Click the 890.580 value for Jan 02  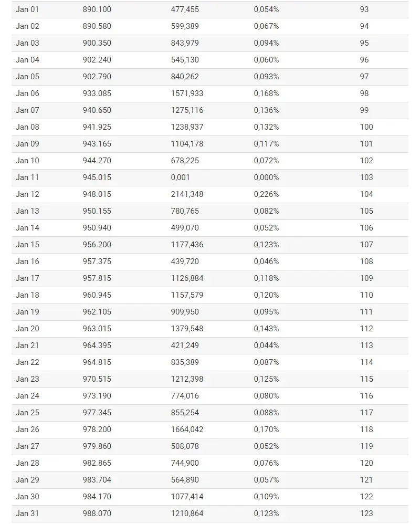(x=97, y=26)
